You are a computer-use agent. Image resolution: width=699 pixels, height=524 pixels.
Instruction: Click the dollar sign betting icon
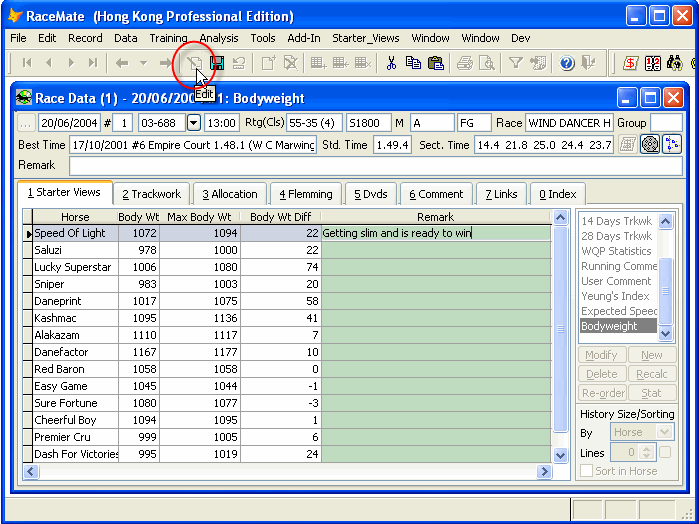click(x=630, y=63)
